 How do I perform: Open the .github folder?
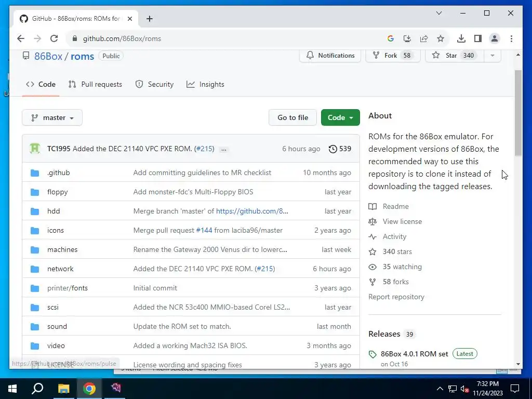pyautogui.click(x=58, y=172)
